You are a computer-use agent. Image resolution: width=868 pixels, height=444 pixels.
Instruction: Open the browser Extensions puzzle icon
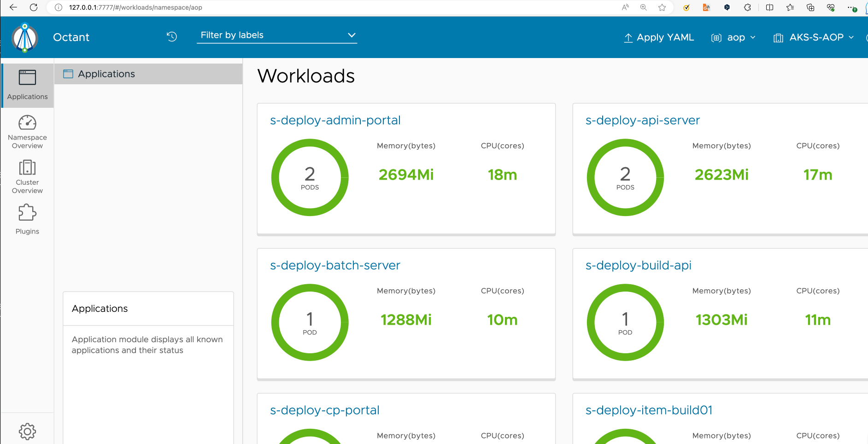(x=747, y=7)
